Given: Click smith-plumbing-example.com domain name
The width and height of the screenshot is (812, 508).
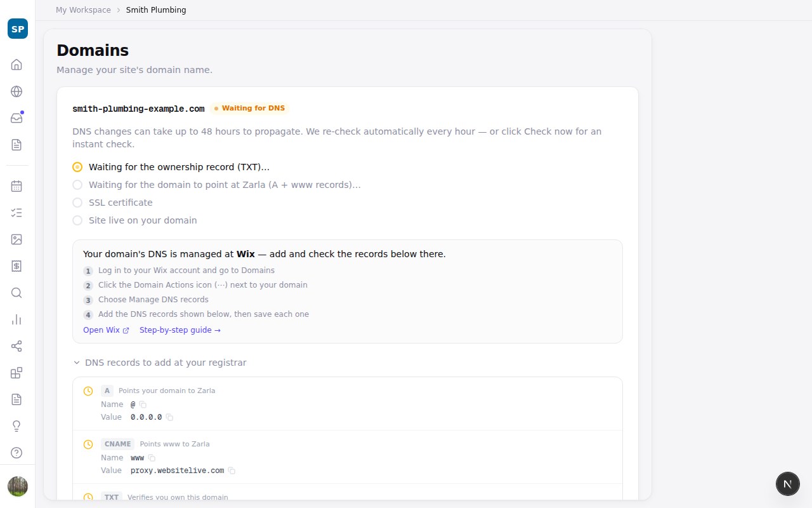Looking at the screenshot, I should (x=138, y=109).
